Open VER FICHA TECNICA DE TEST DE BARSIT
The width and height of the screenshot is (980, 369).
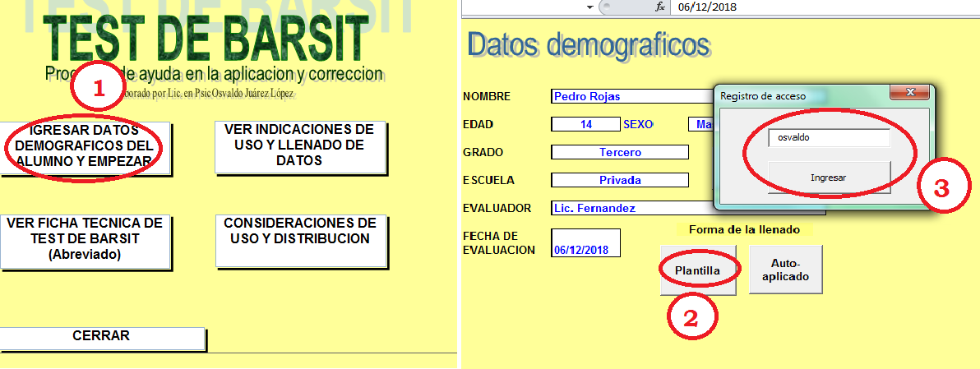click(85, 242)
